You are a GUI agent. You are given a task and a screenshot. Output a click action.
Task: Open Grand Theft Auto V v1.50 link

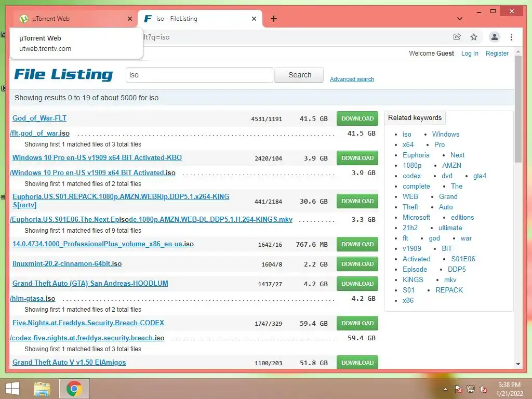(x=69, y=362)
